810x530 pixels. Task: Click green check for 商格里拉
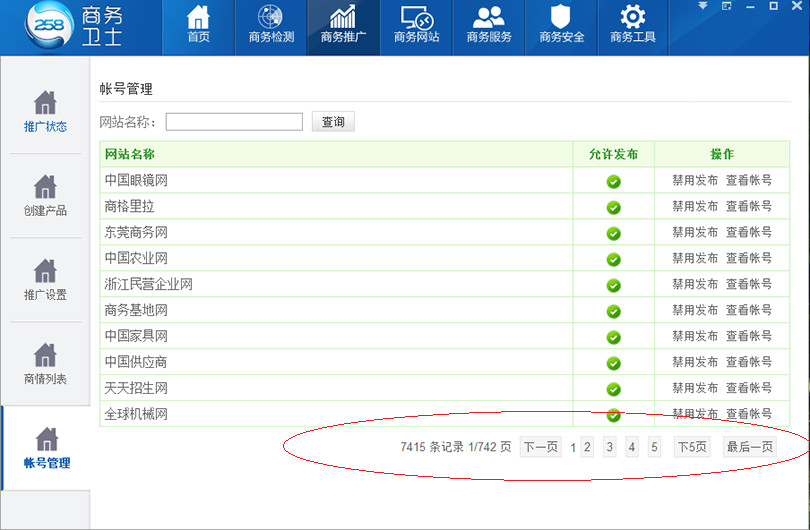(x=614, y=208)
